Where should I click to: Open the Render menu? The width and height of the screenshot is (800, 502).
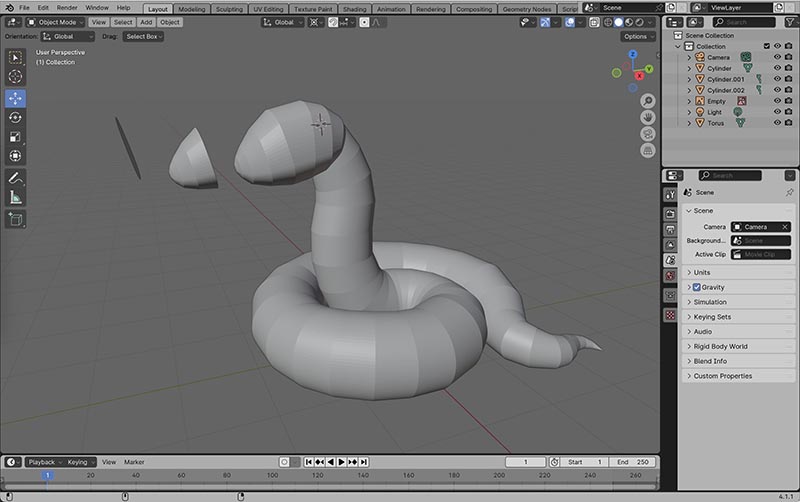coord(67,7)
